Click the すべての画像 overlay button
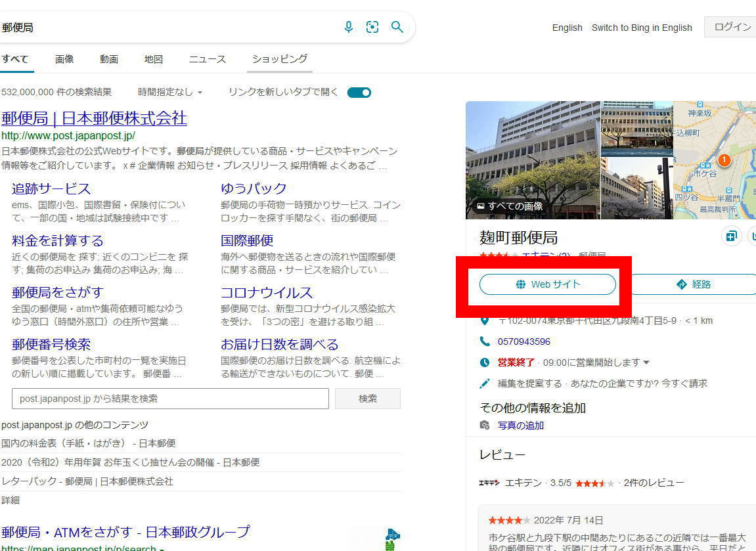756x551 pixels. point(510,206)
